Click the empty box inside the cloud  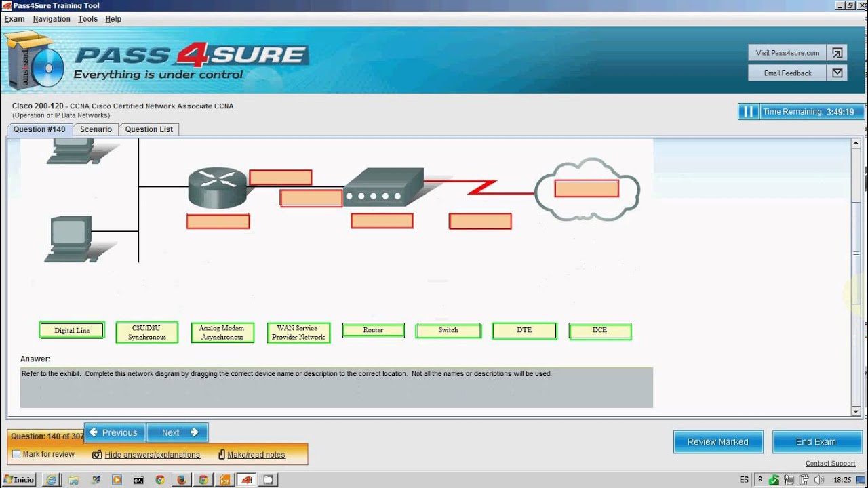pos(587,188)
